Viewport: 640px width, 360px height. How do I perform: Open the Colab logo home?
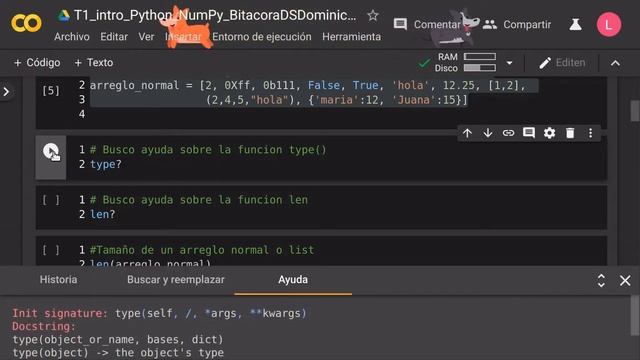tap(26, 23)
